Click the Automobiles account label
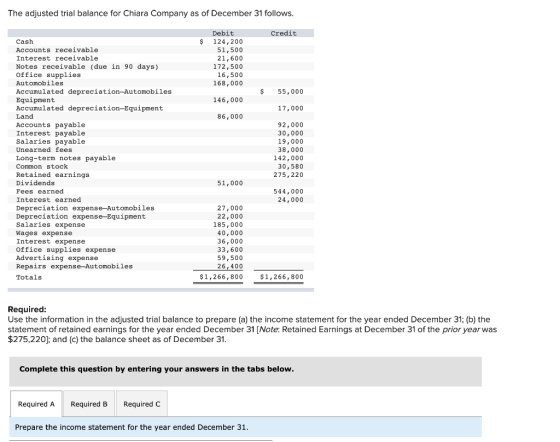Image resolution: width=560 pixels, height=442 pixels. click(40, 83)
